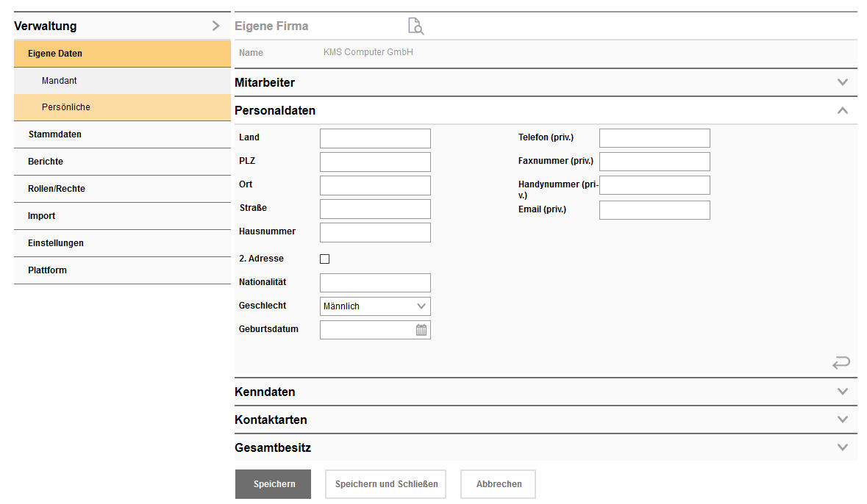Viewport: 867px width, 504px height.
Task: Open the calendar picker for Geburtsdatum
Action: [x=421, y=329]
